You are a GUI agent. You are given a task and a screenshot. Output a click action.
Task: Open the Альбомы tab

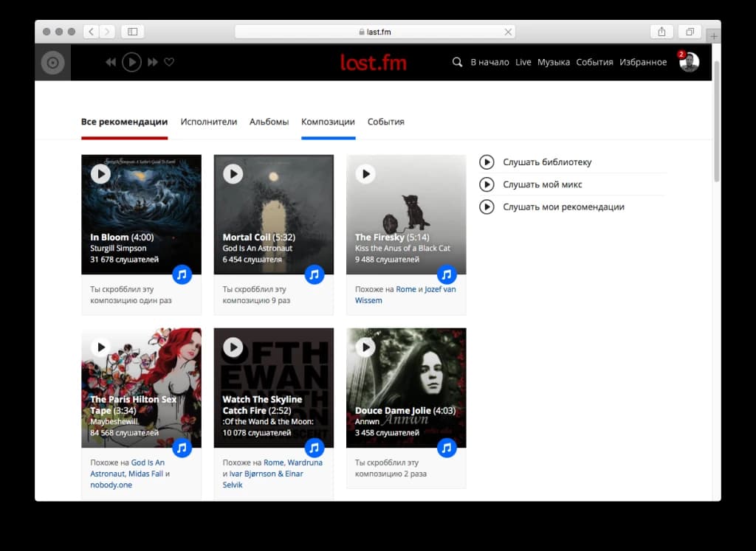[x=269, y=122]
